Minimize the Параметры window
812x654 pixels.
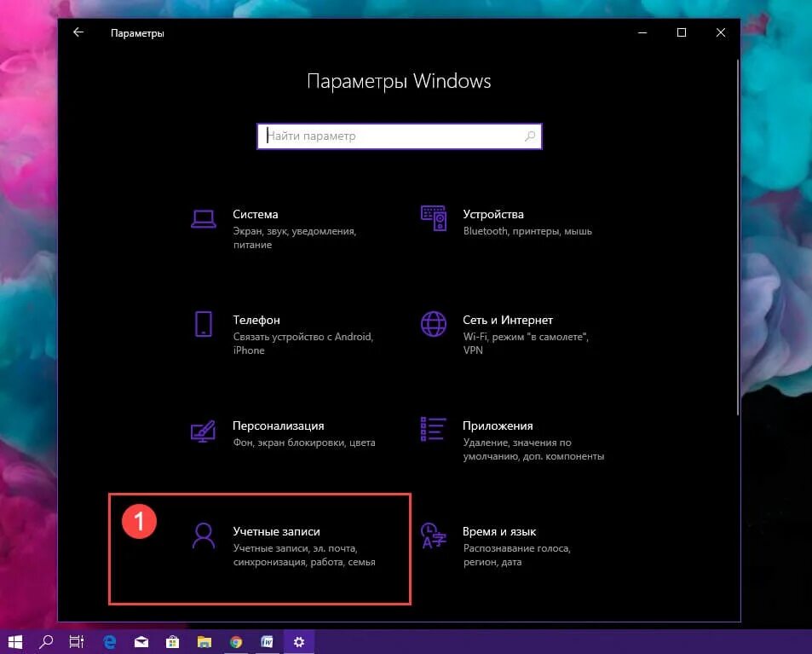tap(642, 32)
